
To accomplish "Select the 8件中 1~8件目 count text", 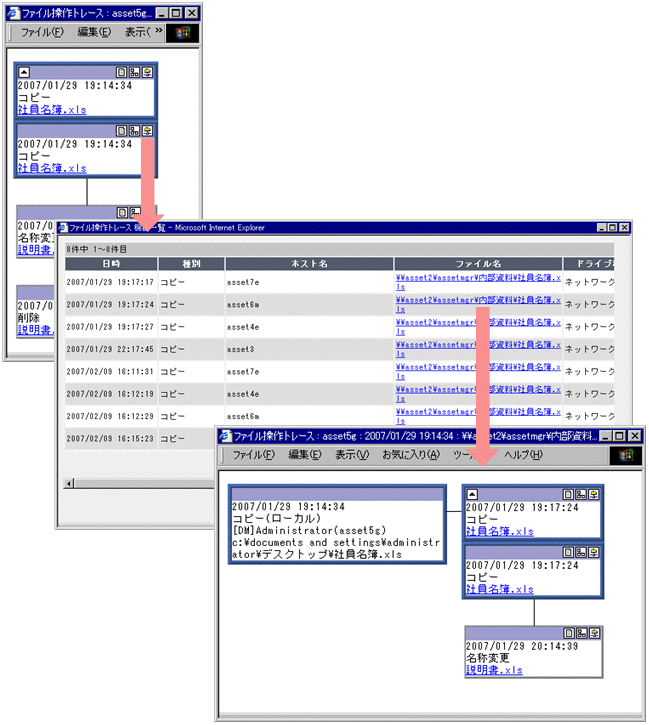I will [96, 249].
